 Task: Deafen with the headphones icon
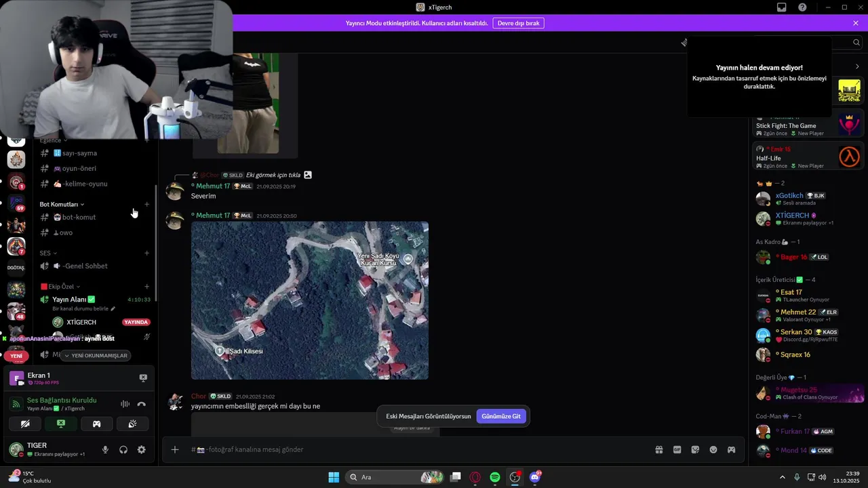123,449
